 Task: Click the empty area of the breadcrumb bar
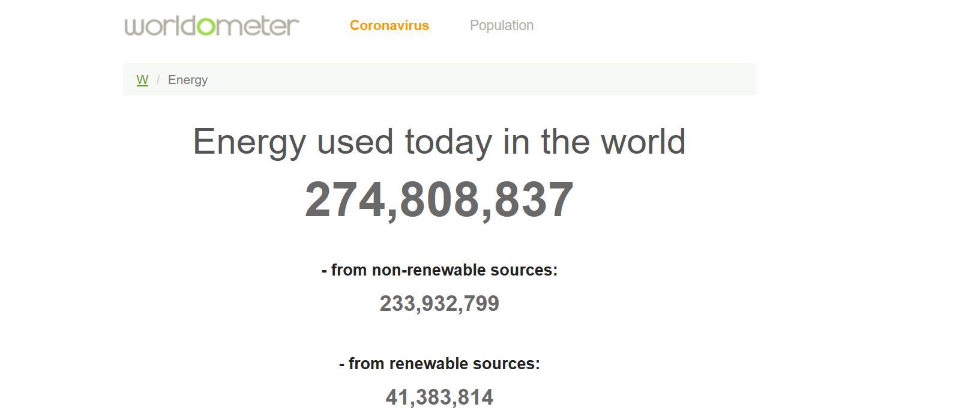[x=480, y=80]
